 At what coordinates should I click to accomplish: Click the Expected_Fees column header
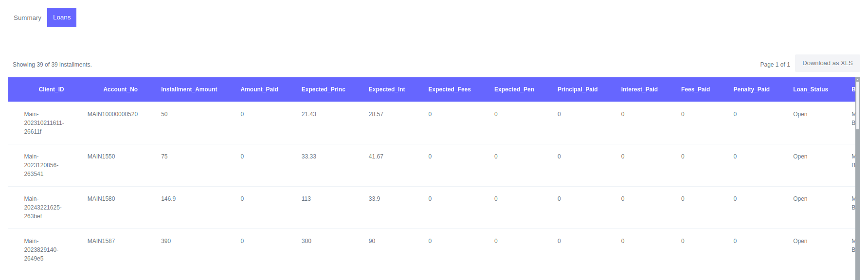coord(449,89)
